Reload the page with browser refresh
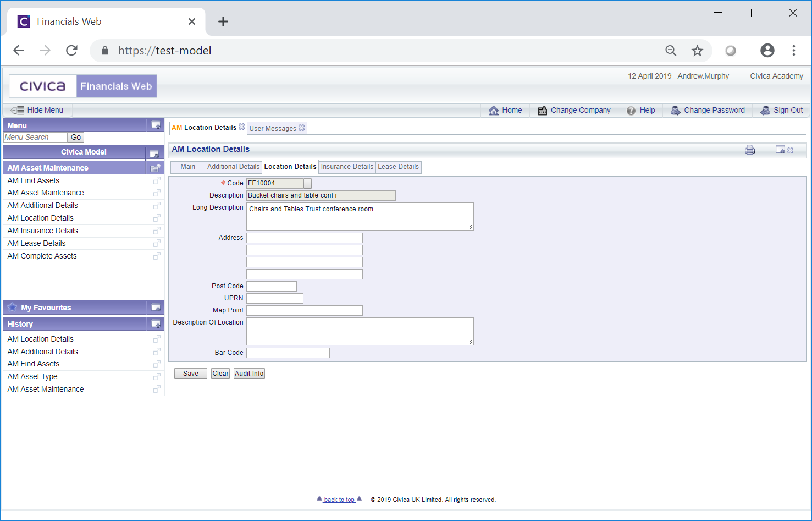 click(x=71, y=51)
